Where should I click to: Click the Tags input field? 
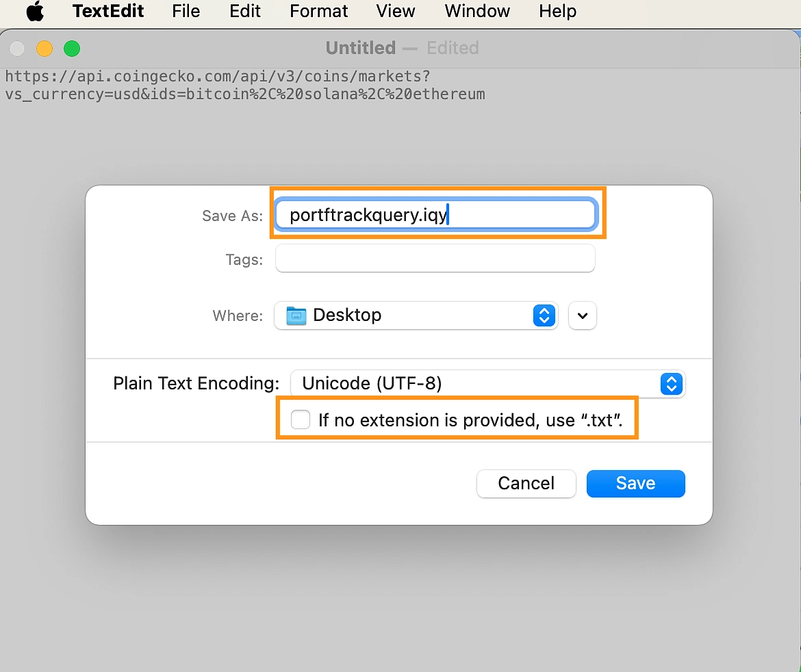[435, 259]
